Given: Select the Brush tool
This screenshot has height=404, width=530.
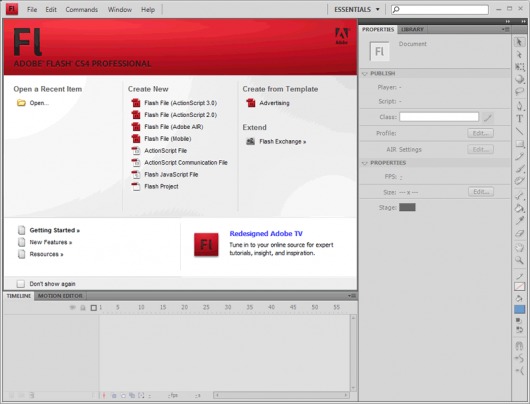Looking at the screenshot, I should (520, 169).
